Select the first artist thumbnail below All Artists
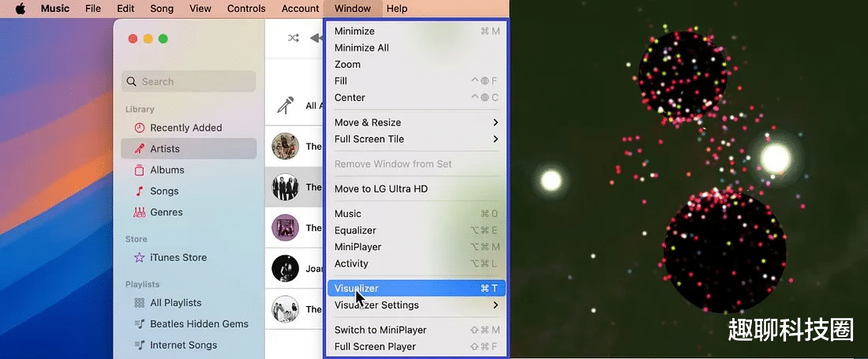The height and width of the screenshot is (359, 868). click(x=285, y=146)
